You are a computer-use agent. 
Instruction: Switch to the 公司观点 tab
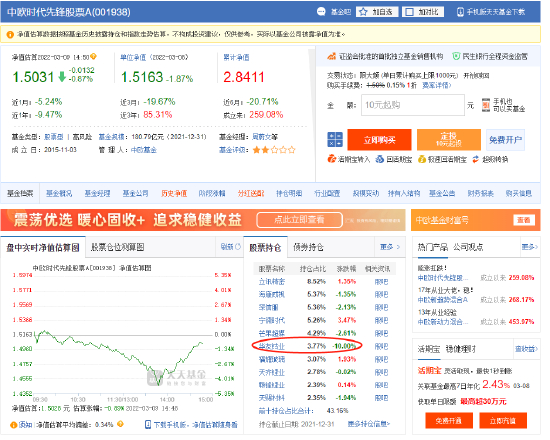(468, 247)
